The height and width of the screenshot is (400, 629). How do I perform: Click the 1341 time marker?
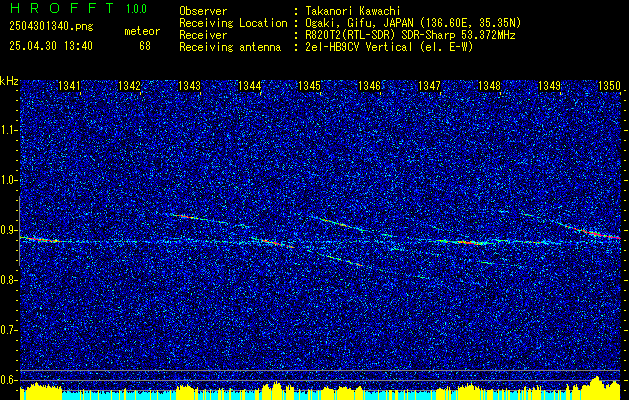pyautogui.click(x=69, y=85)
